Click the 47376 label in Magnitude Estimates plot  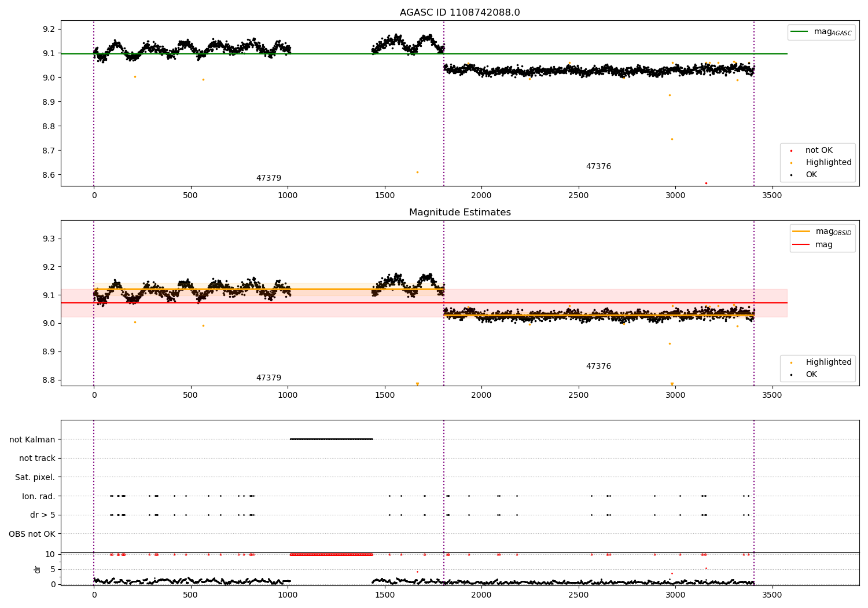point(598,367)
